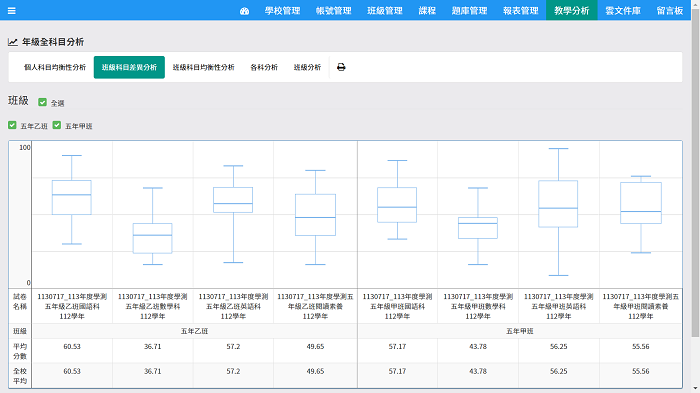
Task: Click the 平均分數 row header
Action: 20,351
